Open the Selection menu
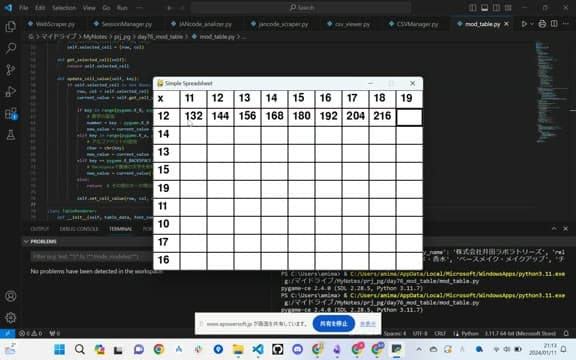This screenshot has width=576, height=360. point(64,8)
